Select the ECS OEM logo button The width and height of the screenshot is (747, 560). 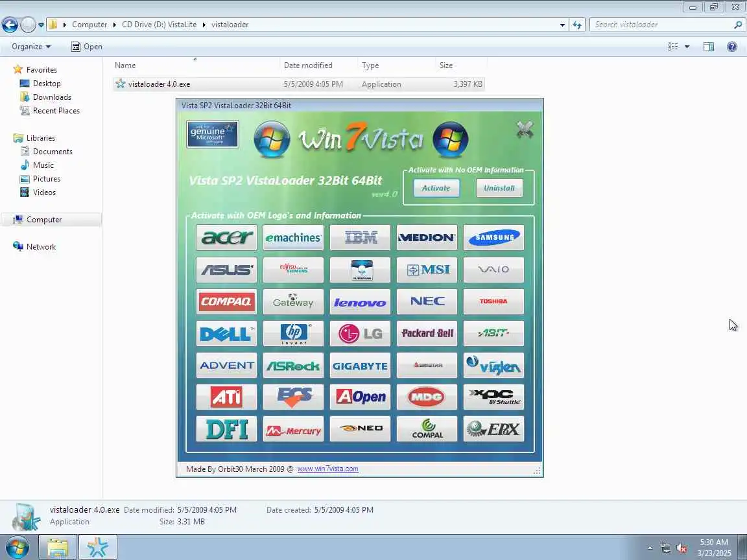(293, 397)
